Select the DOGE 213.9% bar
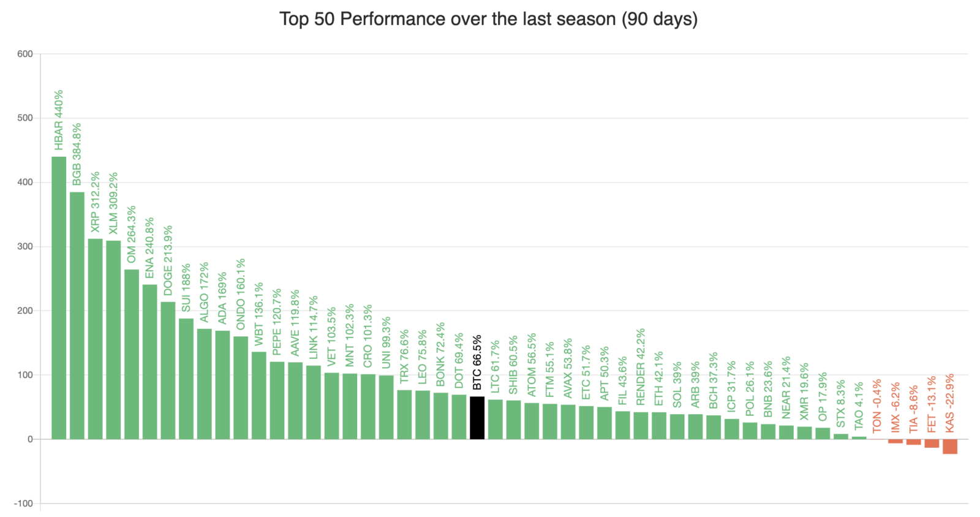The image size is (980, 517). [168, 371]
